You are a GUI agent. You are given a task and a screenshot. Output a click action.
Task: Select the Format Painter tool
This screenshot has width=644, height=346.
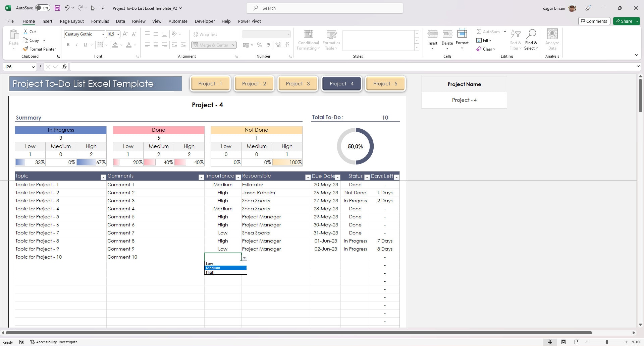[39, 49]
